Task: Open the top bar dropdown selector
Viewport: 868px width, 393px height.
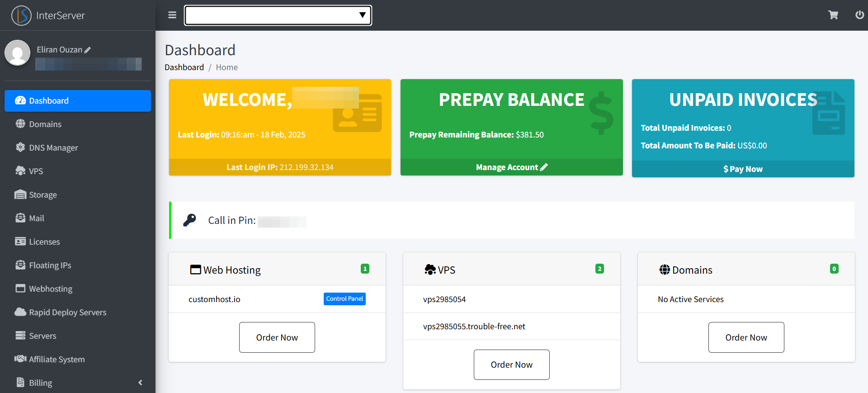Action: [278, 15]
